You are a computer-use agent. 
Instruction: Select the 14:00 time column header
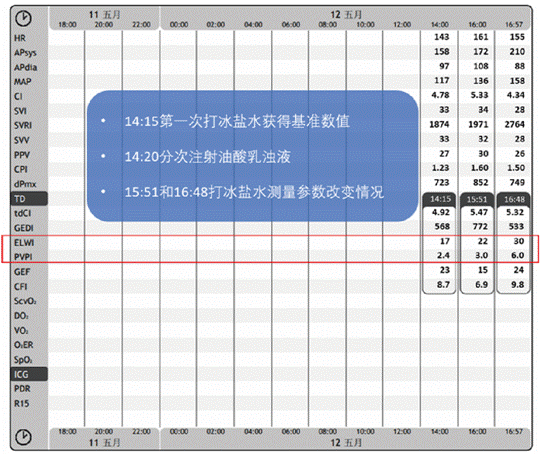pyautogui.click(x=440, y=24)
